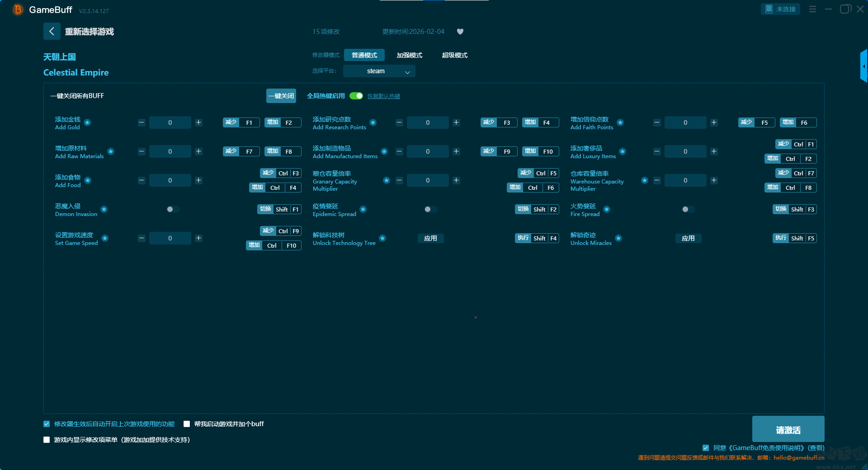This screenshot has height=470, width=868.
Task: Open the steam platform dropdown
Action: 379,71
